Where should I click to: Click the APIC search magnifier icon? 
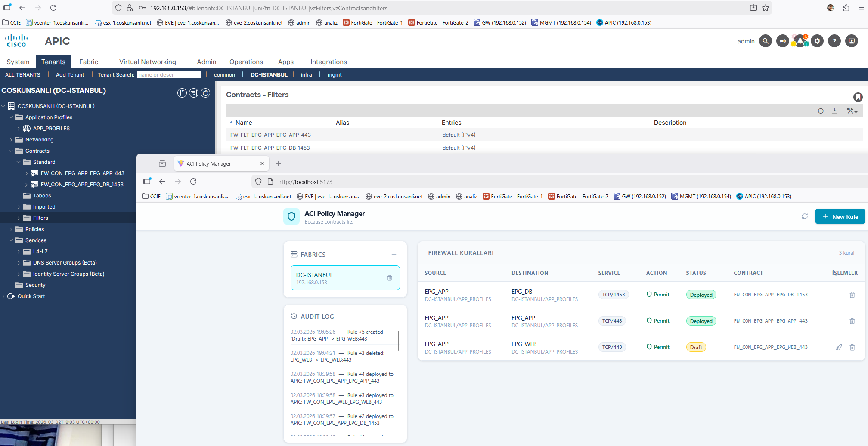click(765, 41)
